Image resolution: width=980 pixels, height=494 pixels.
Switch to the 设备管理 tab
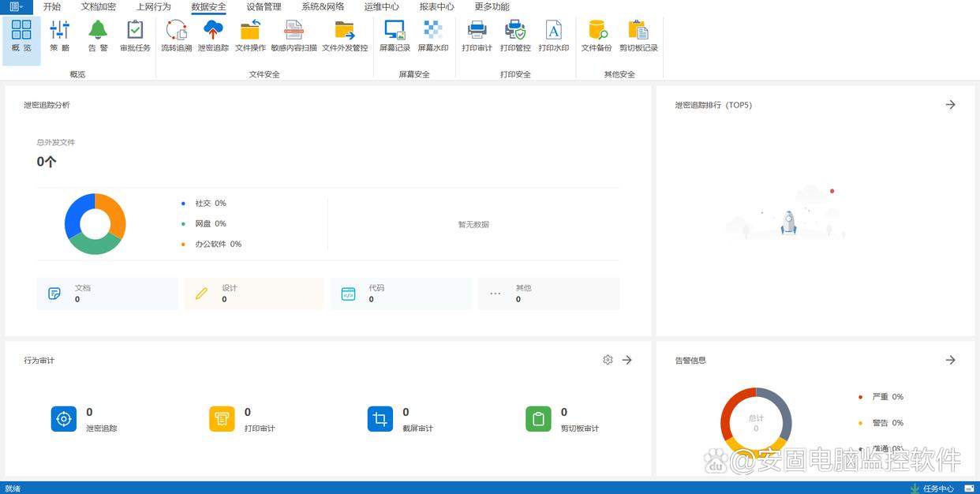coord(264,6)
